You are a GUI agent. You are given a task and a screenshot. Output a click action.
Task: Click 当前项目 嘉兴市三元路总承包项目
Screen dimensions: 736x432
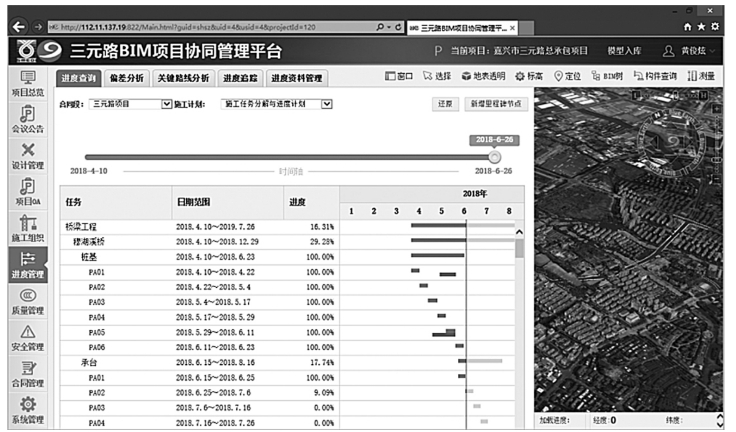519,51
